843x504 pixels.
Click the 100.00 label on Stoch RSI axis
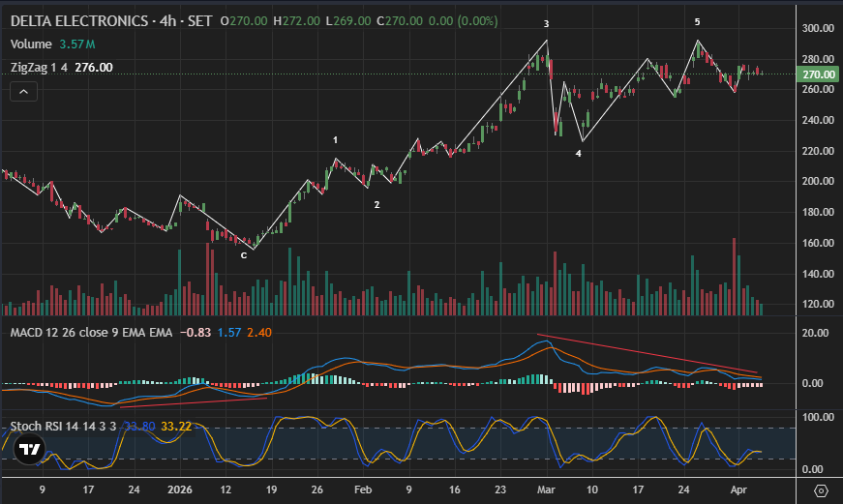[x=818, y=417]
